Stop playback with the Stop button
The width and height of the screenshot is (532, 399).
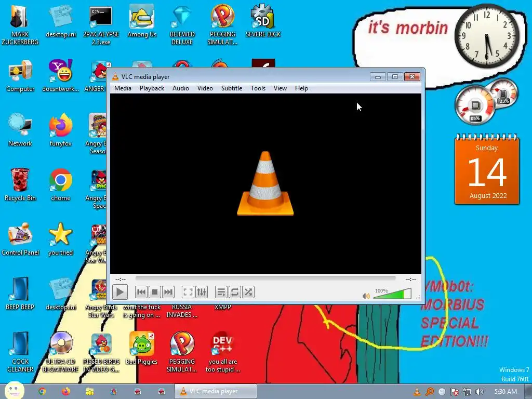(154, 292)
